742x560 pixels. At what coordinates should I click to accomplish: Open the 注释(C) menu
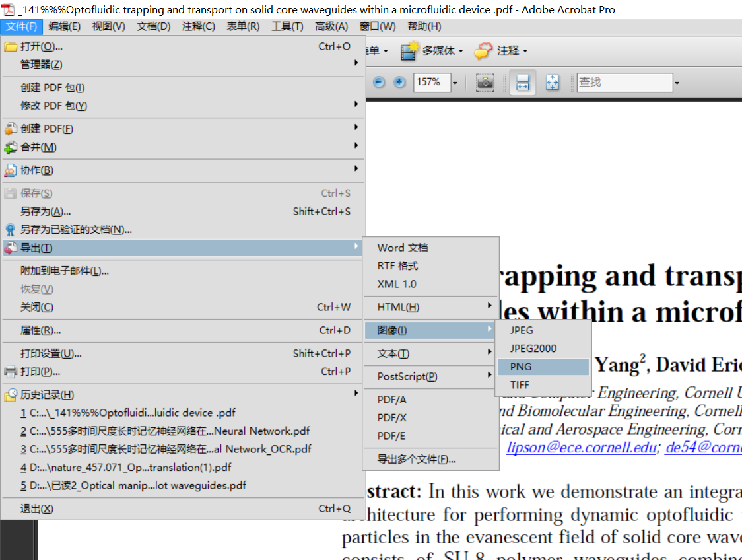198,26
